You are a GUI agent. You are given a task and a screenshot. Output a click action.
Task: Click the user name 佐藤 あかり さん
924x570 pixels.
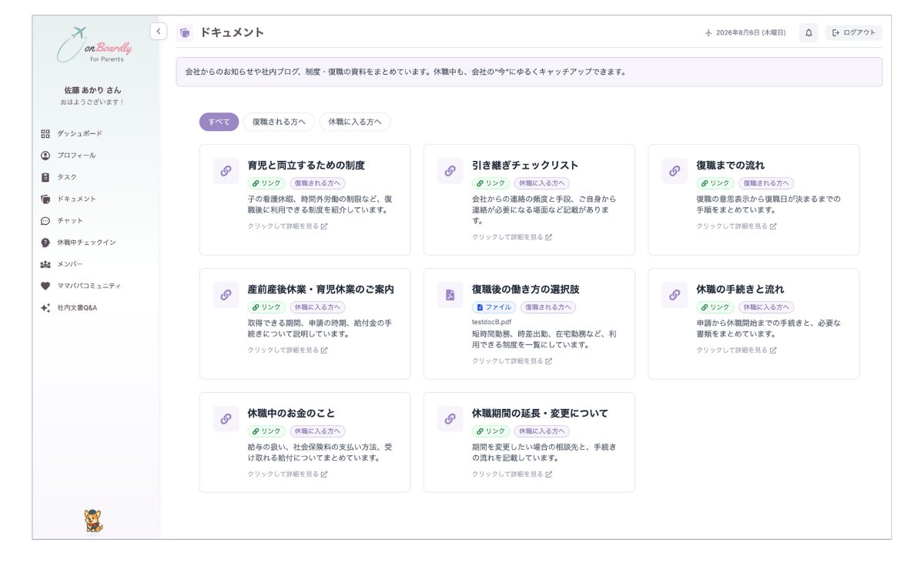tap(92, 90)
